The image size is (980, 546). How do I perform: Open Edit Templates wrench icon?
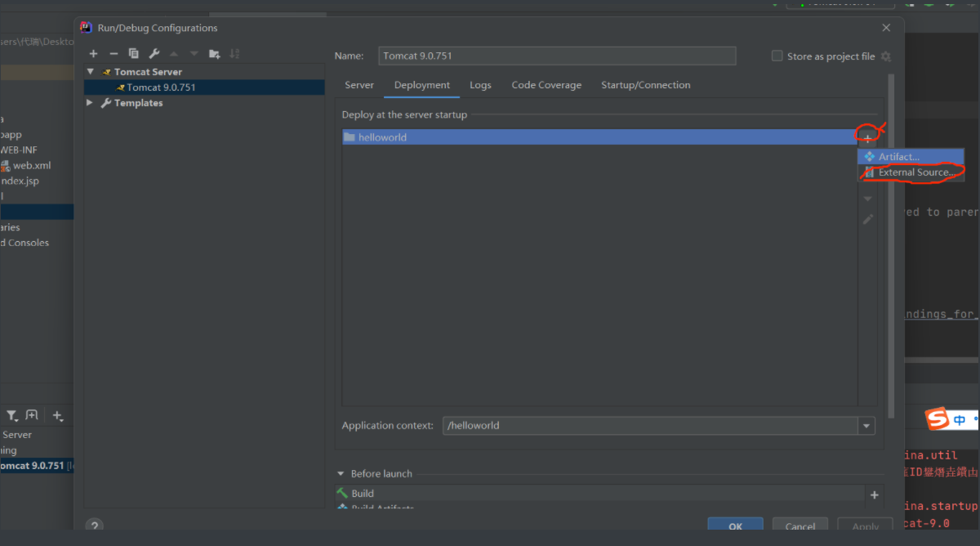tap(154, 54)
